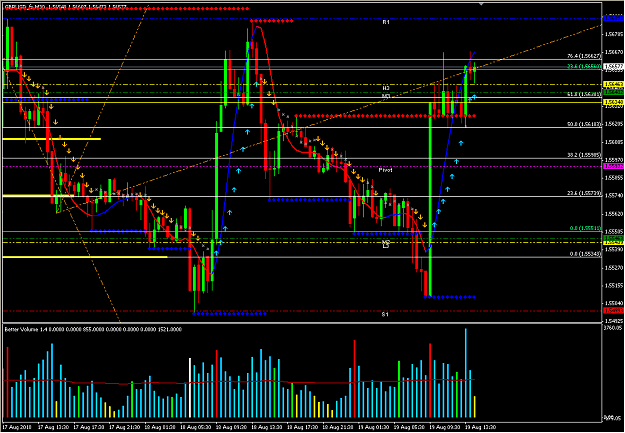Screen dimensions: 625x433
Task: Select the 38.2 Fibonacci level label
Action: tap(584, 155)
